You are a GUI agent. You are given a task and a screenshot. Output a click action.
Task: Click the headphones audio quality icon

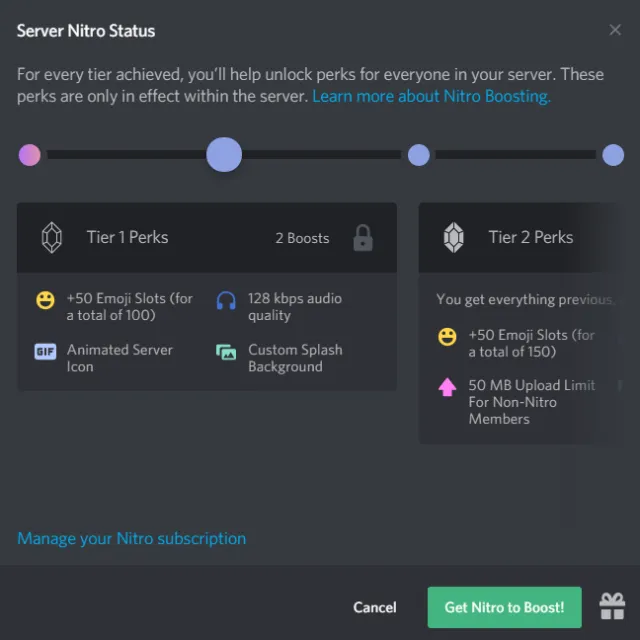(x=227, y=300)
